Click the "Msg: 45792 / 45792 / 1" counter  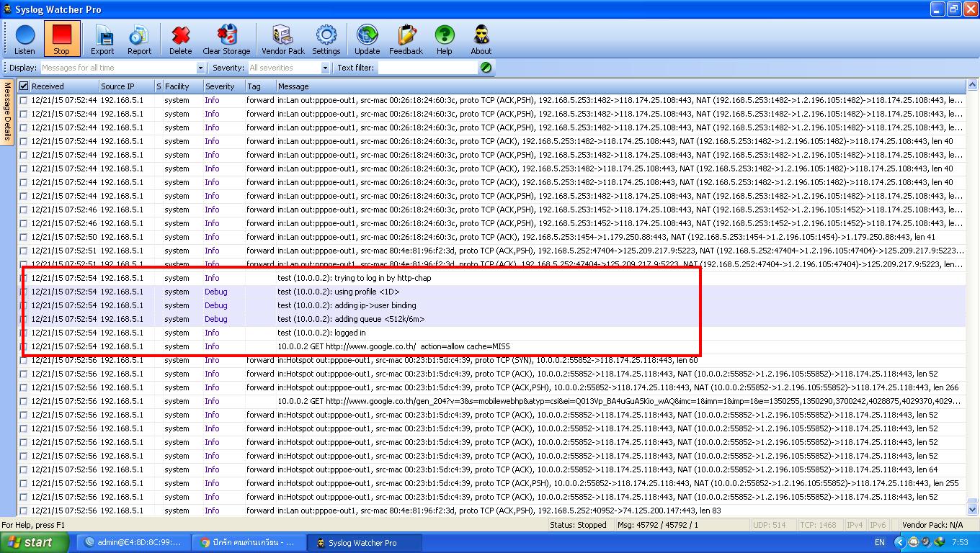pyautogui.click(x=658, y=525)
